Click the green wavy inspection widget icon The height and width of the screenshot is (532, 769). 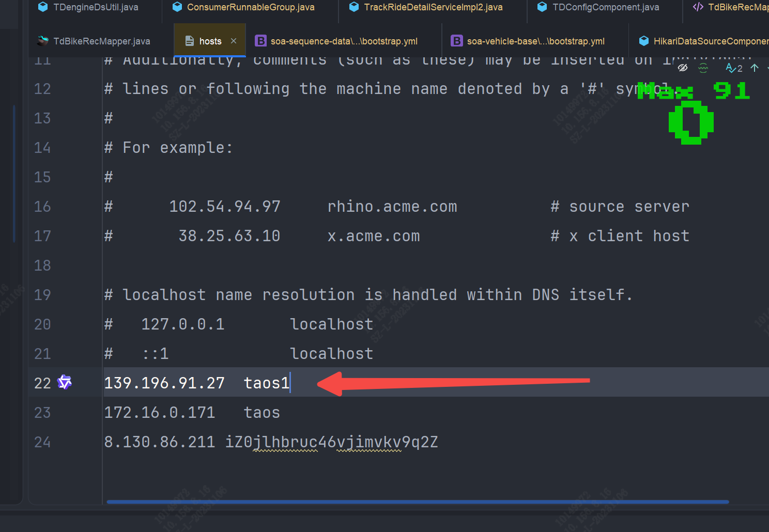(703, 68)
